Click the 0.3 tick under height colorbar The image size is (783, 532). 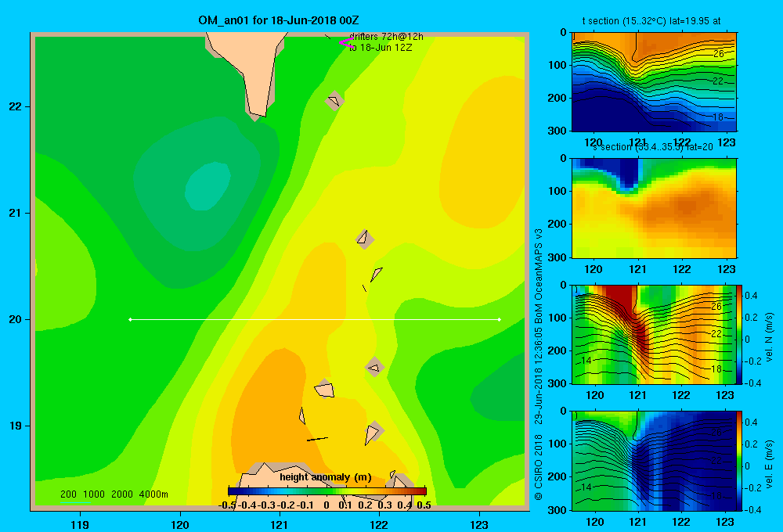[x=385, y=505]
